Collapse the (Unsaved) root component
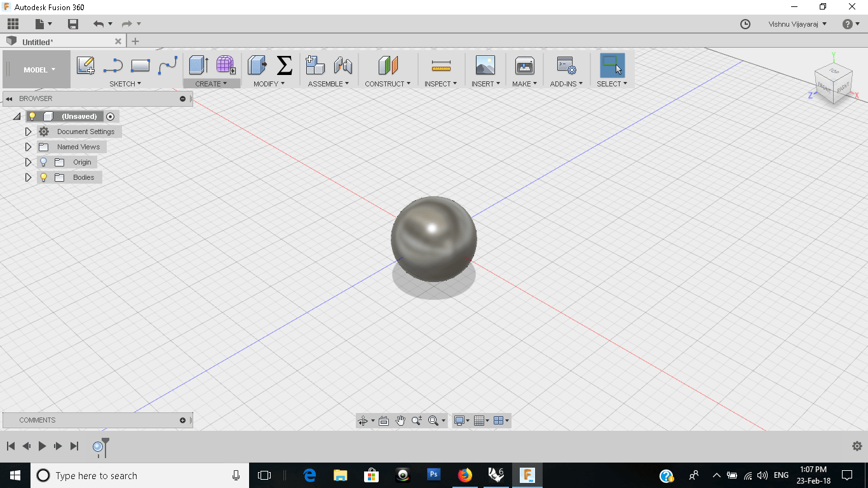Viewport: 868px width, 488px height. coord(17,117)
